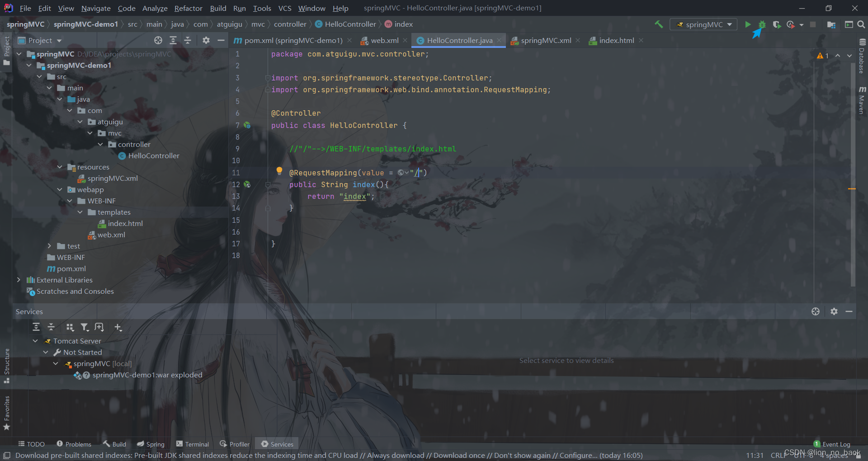Click locate file target icon in Project panel

click(x=158, y=40)
